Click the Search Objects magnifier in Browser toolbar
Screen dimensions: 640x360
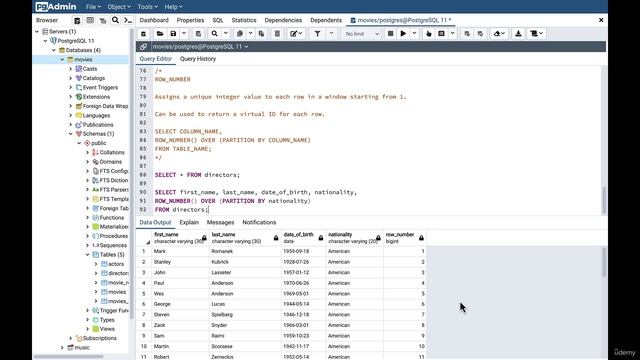coord(116,20)
